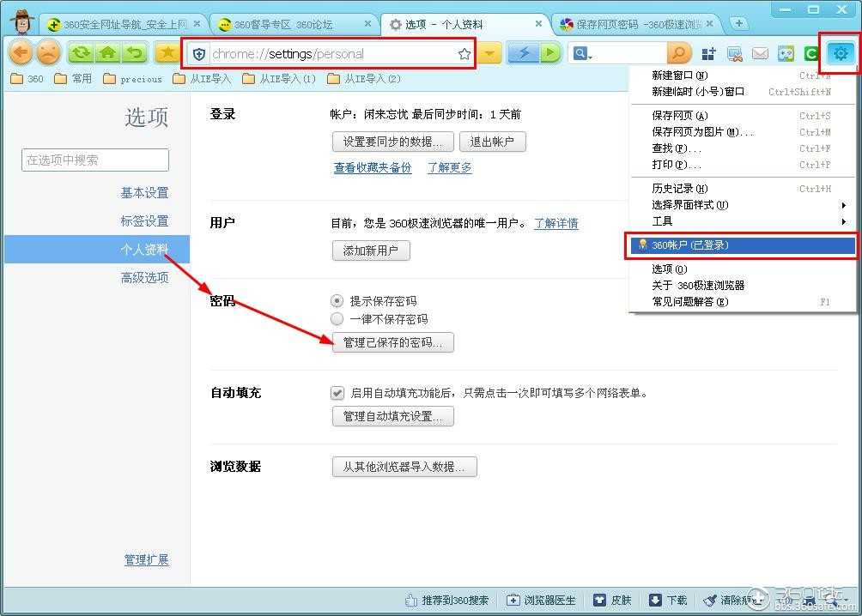Viewport: 862px width, 616px height.
Task: Open 了解详情 link
Action: point(556,223)
